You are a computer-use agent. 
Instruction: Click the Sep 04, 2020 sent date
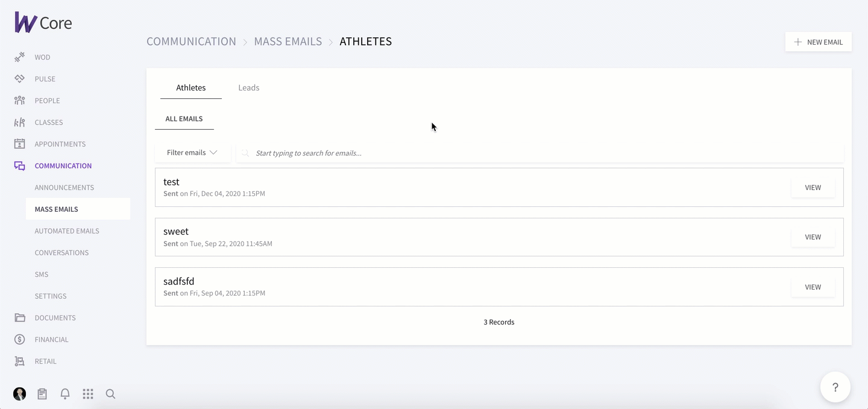228,293
